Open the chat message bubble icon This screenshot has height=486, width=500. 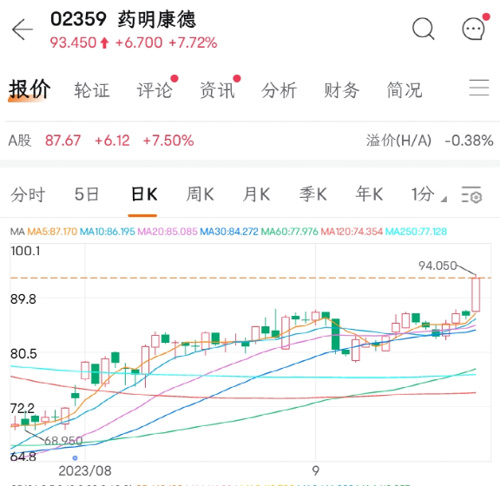473,29
